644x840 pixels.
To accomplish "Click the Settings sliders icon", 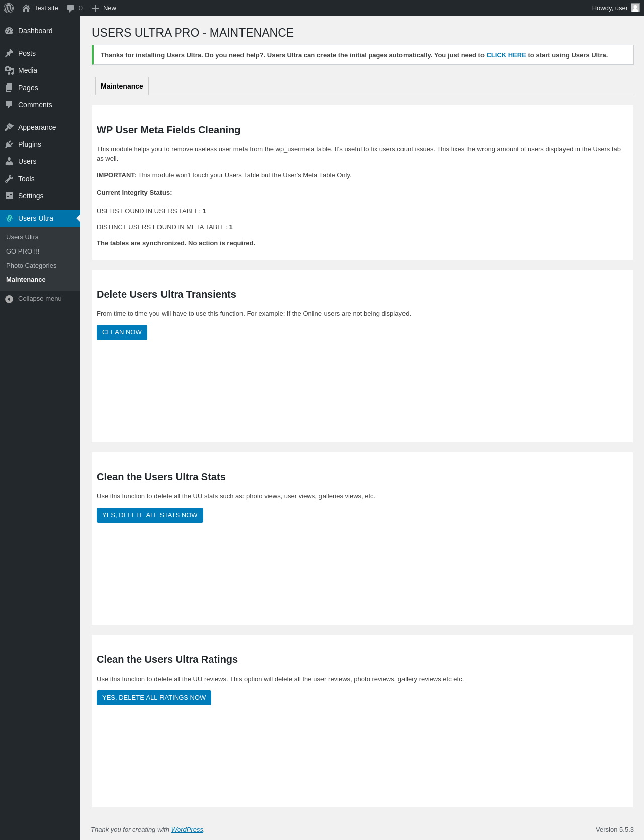I will [x=9, y=196].
